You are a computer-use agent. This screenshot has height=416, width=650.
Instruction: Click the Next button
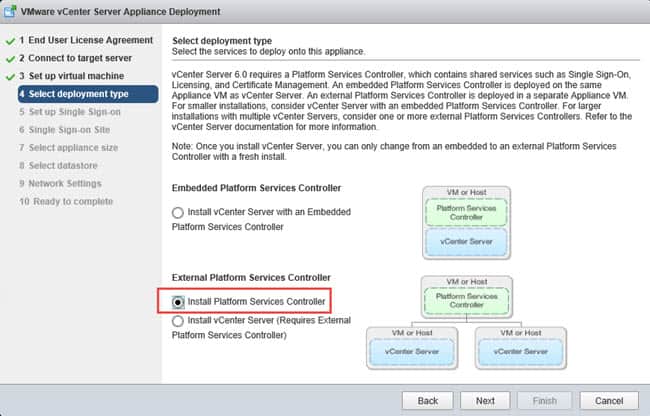(x=485, y=401)
